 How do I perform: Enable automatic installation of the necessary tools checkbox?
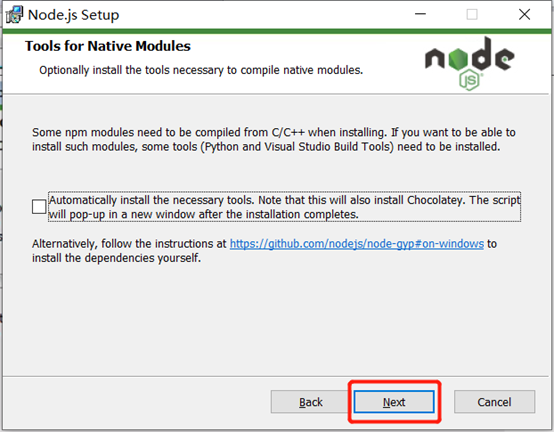click(39, 207)
